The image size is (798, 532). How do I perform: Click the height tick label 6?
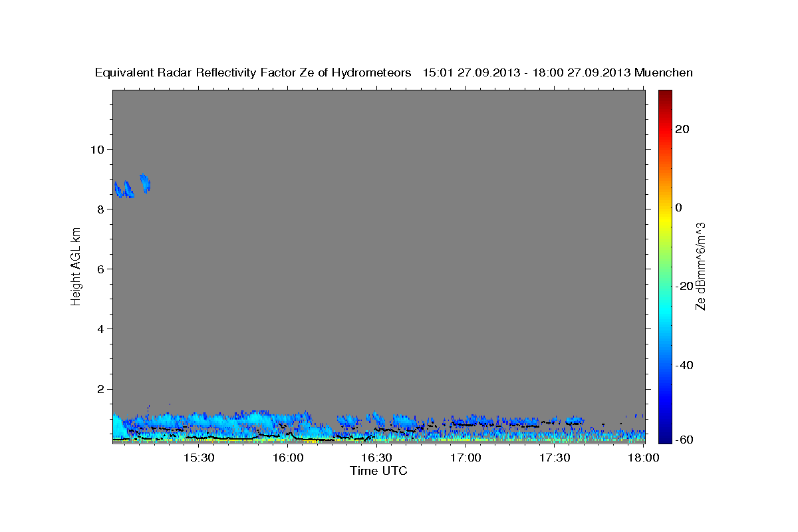100,269
